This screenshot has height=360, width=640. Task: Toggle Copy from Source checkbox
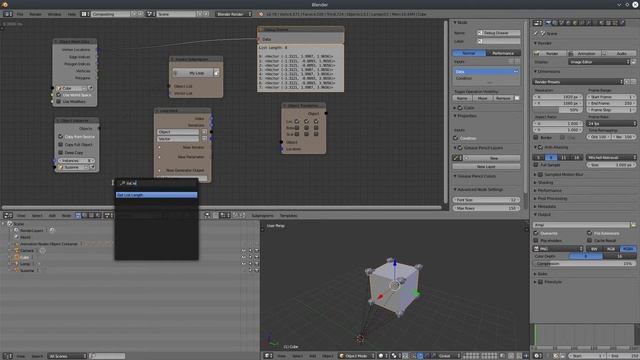[60, 136]
